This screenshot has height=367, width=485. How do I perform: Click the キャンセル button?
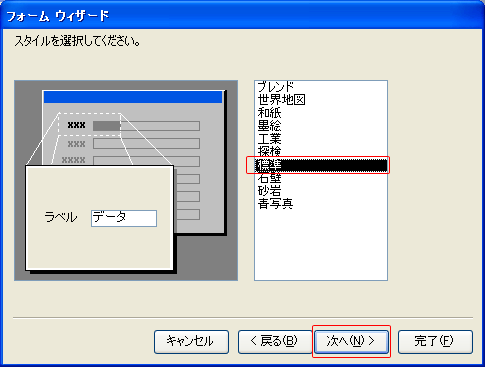click(191, 342)
